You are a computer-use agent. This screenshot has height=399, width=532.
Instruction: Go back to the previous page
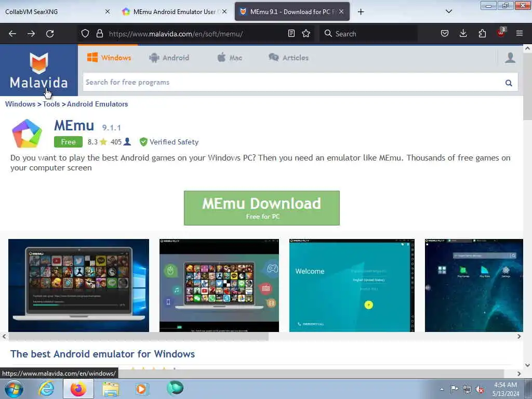[x=12, y=34]
